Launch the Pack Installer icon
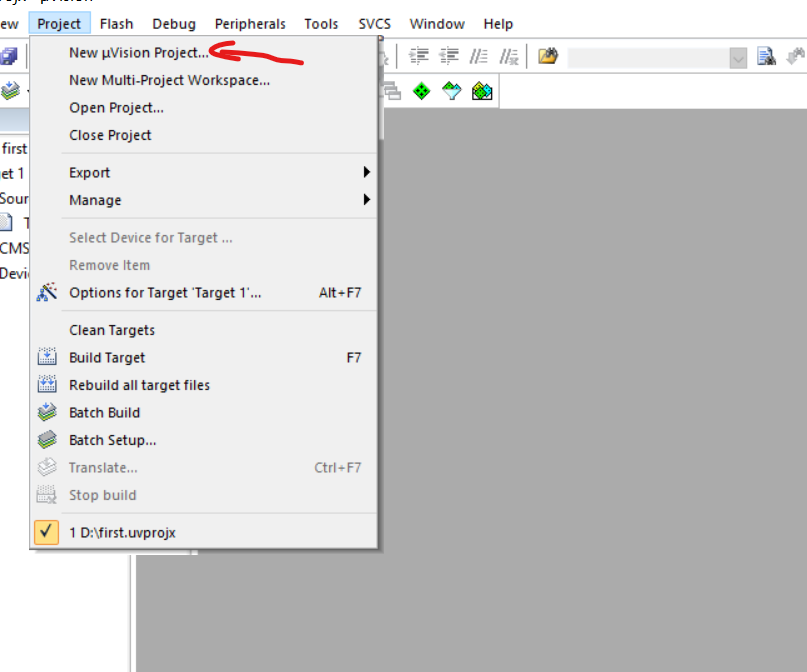The image size is (807, 672). 482,91
